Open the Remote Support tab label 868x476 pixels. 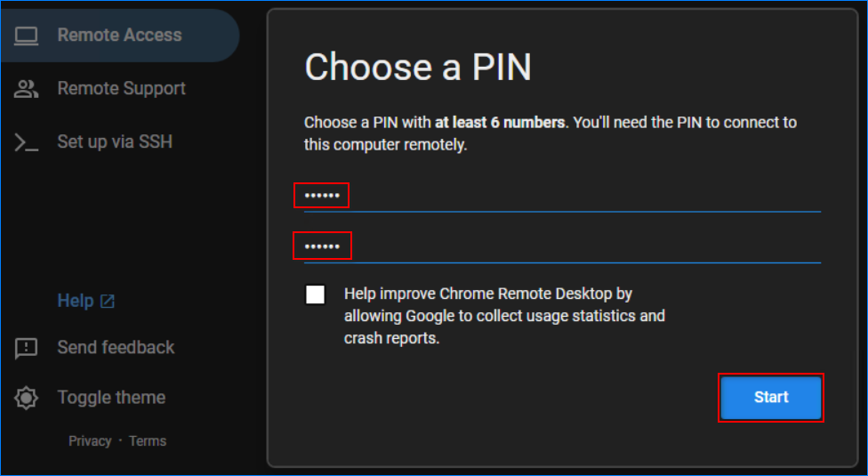pyautogui.click(x=121, y=89)
